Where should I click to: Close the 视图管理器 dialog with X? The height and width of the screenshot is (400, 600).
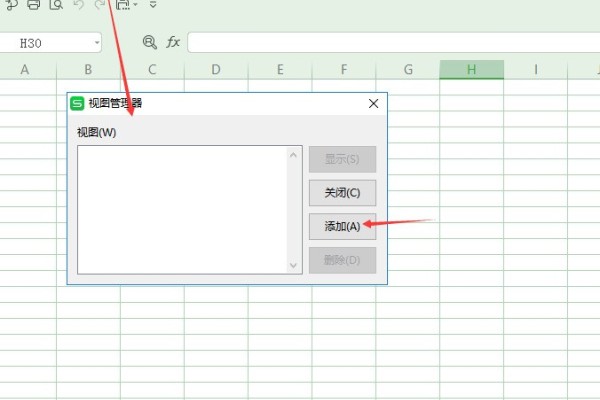pyautogui.click(x=373, y=103)
